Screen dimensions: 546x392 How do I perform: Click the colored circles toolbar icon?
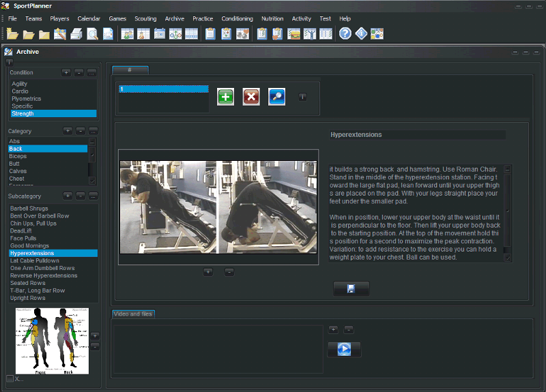pyautogui.click(x=377, y=33)
